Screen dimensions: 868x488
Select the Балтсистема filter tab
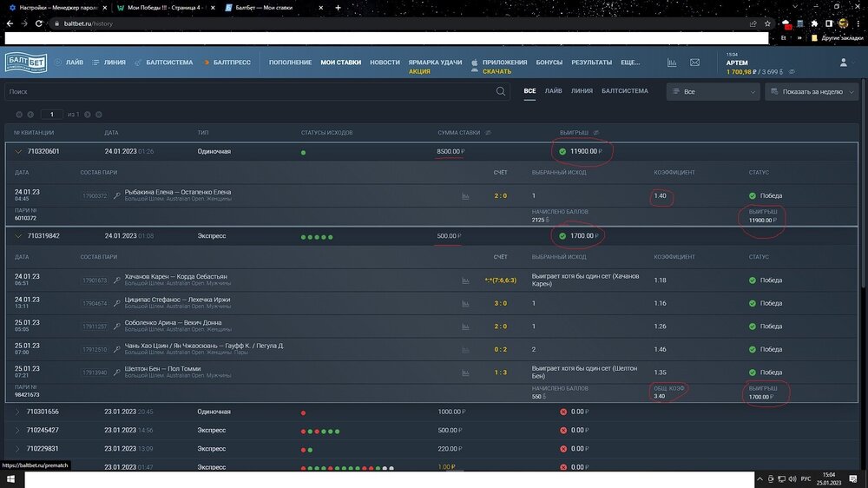[624, 91]
